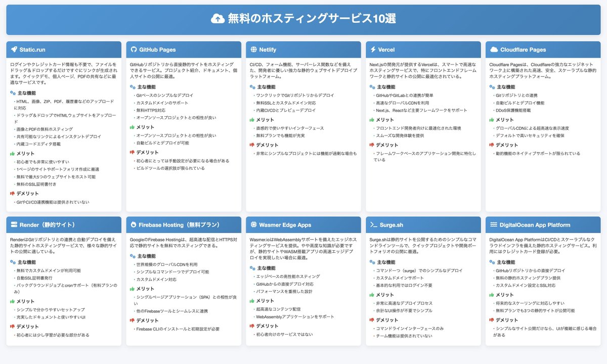Click the text 無料のSSL証明書付き
Screen dimensions: 607x364
36,185
